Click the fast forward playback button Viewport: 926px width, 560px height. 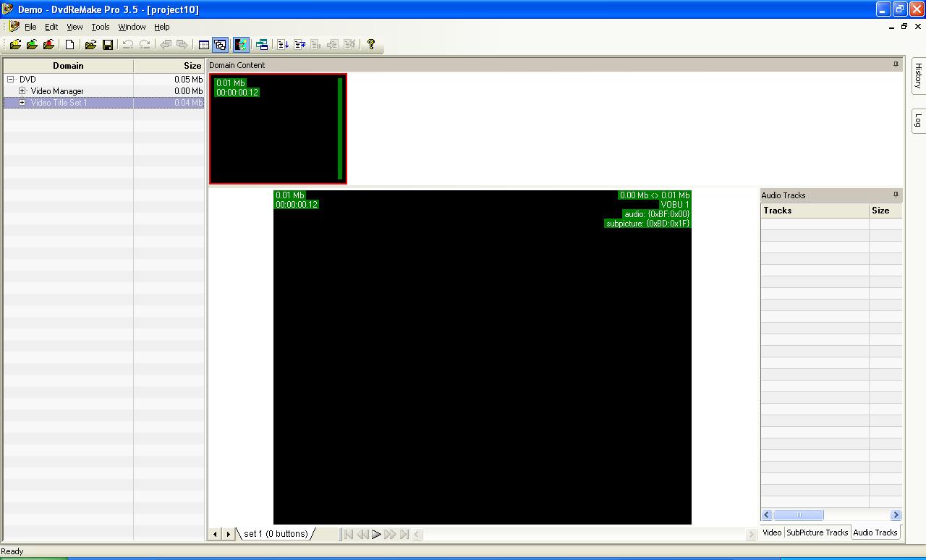click(x=390, y=535)
